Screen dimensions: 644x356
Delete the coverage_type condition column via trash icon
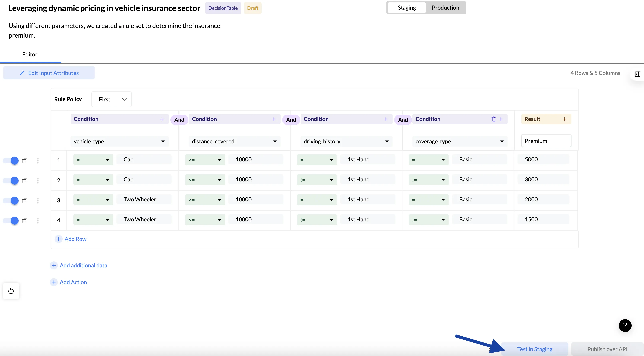[x=493, y=119]
